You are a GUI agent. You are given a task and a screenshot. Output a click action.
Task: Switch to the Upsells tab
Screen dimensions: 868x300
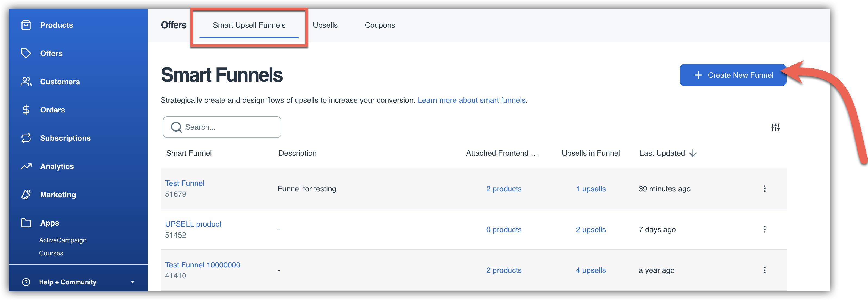click(x=325, y=25)
